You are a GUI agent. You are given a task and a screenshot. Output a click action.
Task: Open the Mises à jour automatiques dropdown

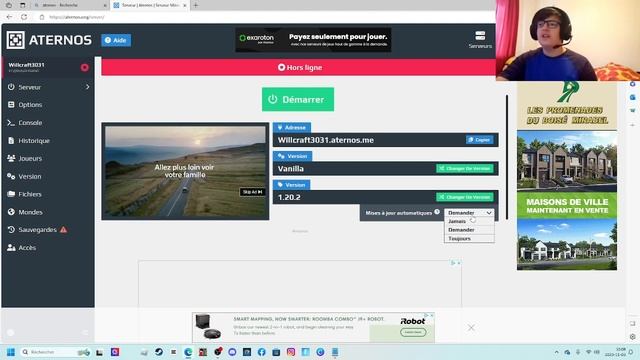pos(469,213)
